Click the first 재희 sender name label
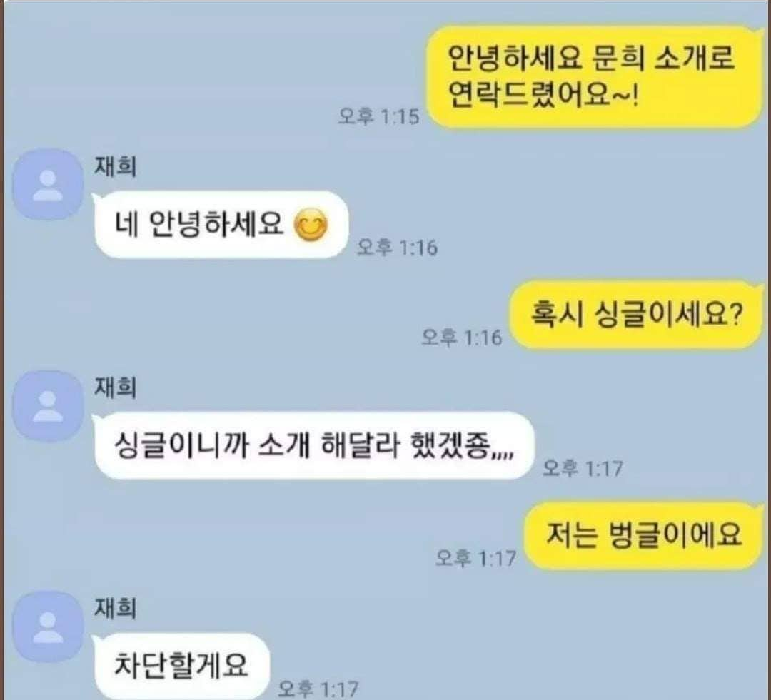Viewport: 771px width, 700px height. [x=116, y=166]
